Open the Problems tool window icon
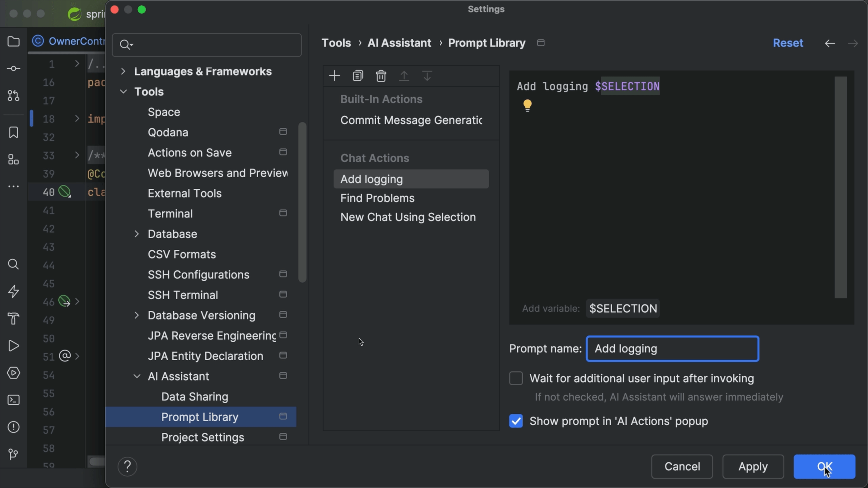This screenshot has width=868, height=488. coord(14,427)
